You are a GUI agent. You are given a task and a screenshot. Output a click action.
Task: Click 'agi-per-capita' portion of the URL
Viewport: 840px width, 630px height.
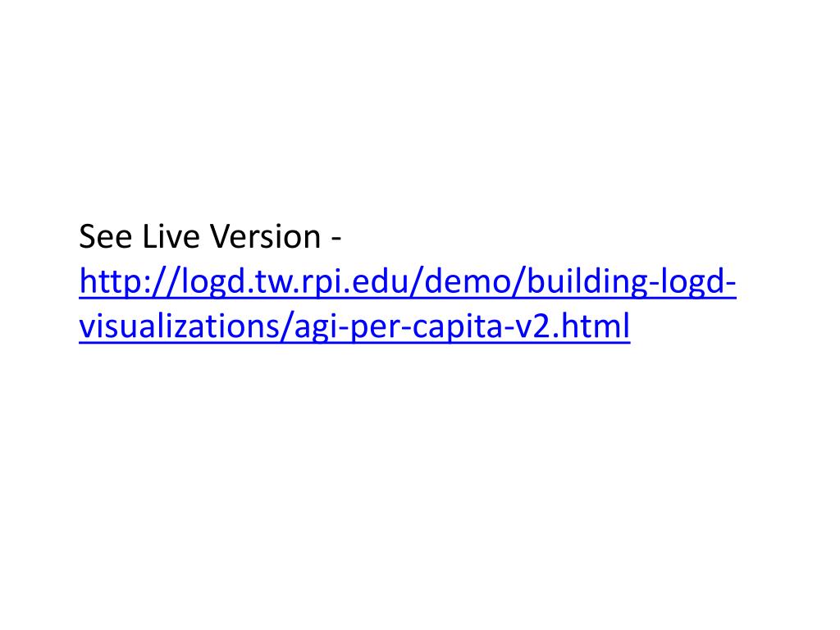point(399,328)
